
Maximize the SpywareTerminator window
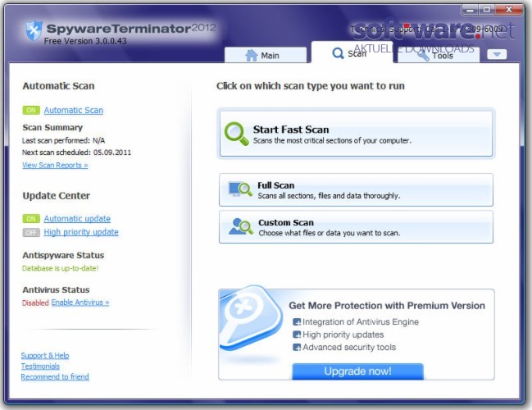(487, 10)
